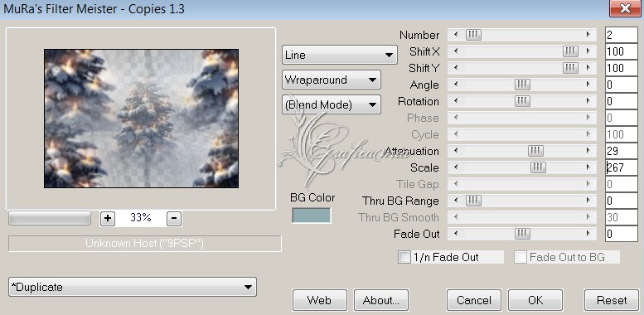The height and width of the screenshot is (315, 644).
Task: Click right arrow of Scale slider
Action: coord(588,167)
